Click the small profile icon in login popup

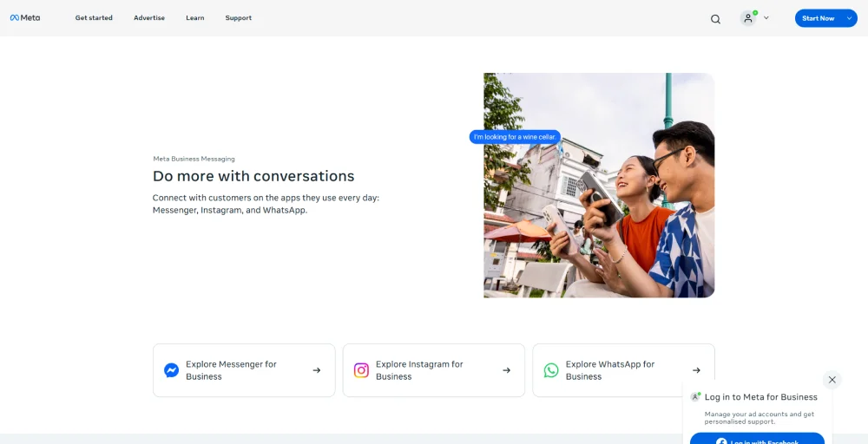[695, 397]
